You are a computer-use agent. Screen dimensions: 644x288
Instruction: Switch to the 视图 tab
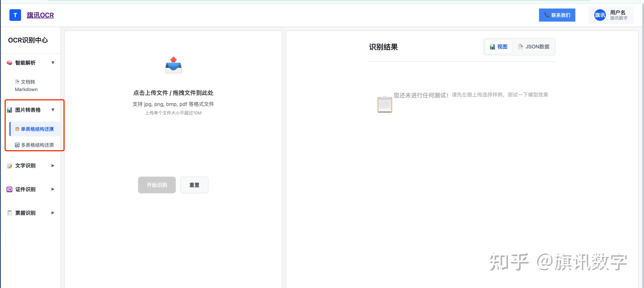pyautogui.click(x=499, y=47)
